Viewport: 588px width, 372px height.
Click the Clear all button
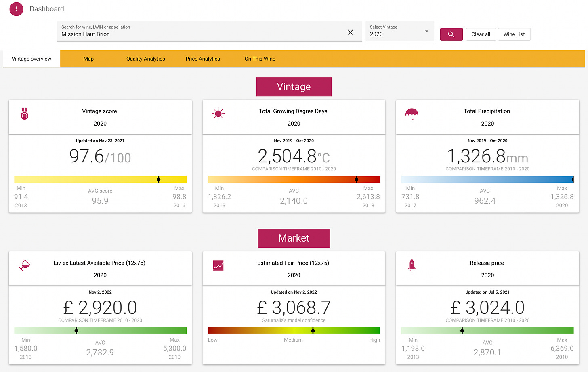point(481,34)
